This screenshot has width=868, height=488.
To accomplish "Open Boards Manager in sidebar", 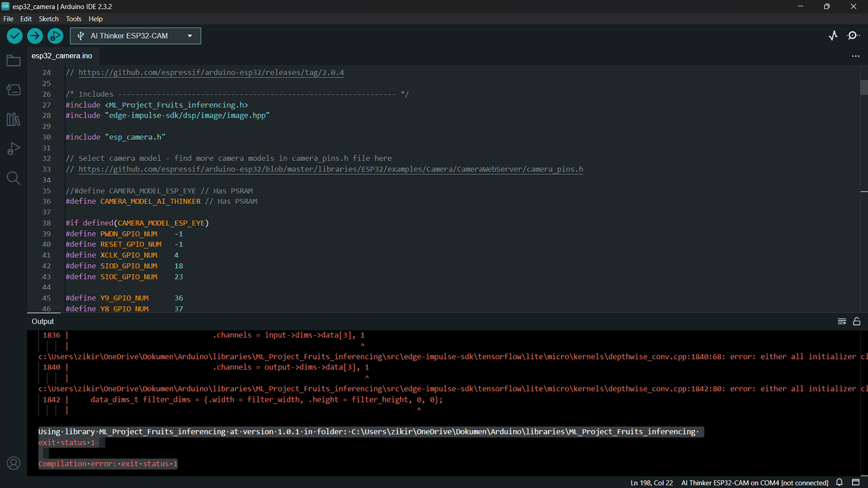I will tap(13, 90).
